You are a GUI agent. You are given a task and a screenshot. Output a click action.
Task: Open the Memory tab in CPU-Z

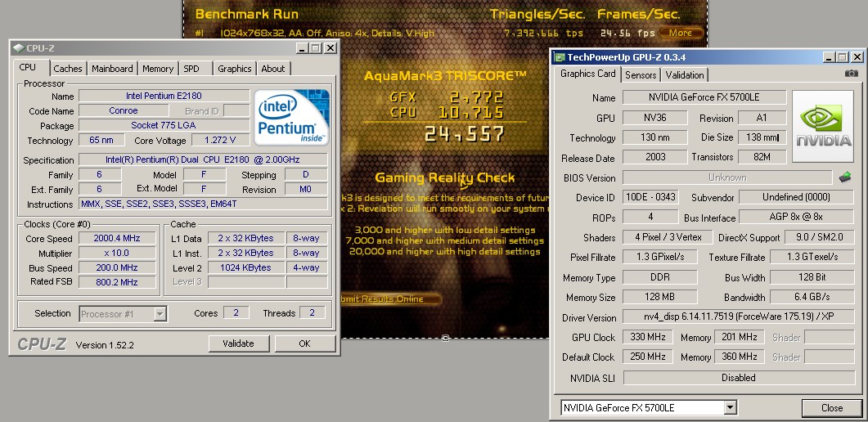(158, 69)
